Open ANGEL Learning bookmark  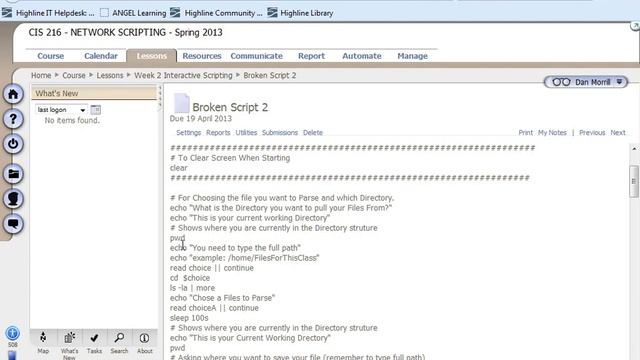coord(133,13)
